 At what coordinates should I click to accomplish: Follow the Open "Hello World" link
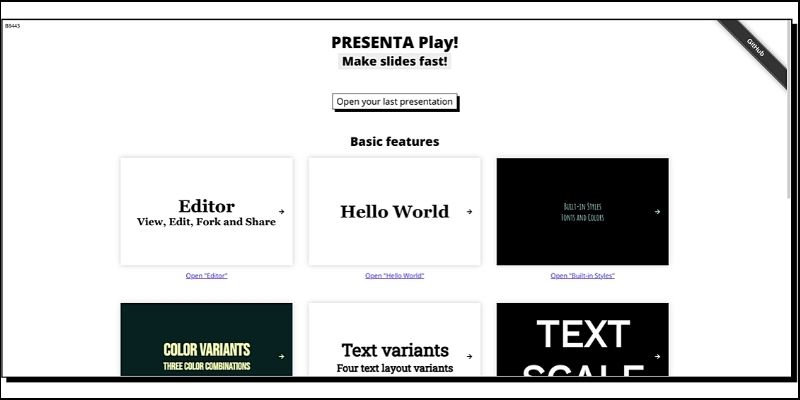tap(394, 276)
